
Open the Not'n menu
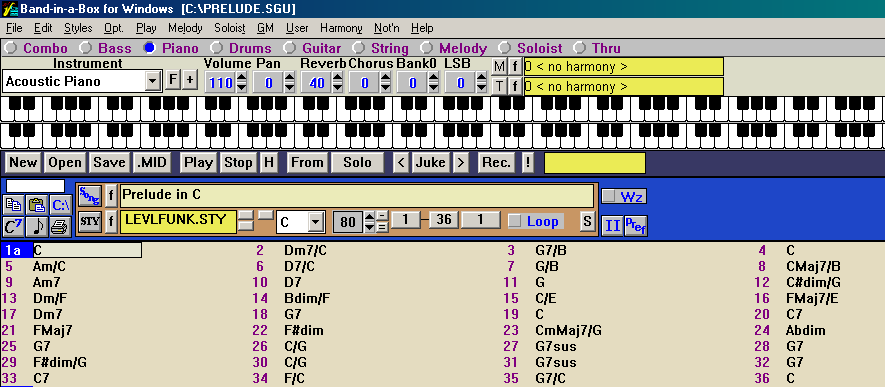point(387,28)
